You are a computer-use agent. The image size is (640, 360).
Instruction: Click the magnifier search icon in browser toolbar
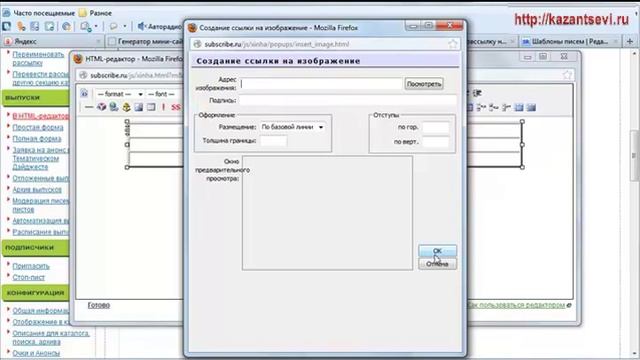(x=85, y=27)
